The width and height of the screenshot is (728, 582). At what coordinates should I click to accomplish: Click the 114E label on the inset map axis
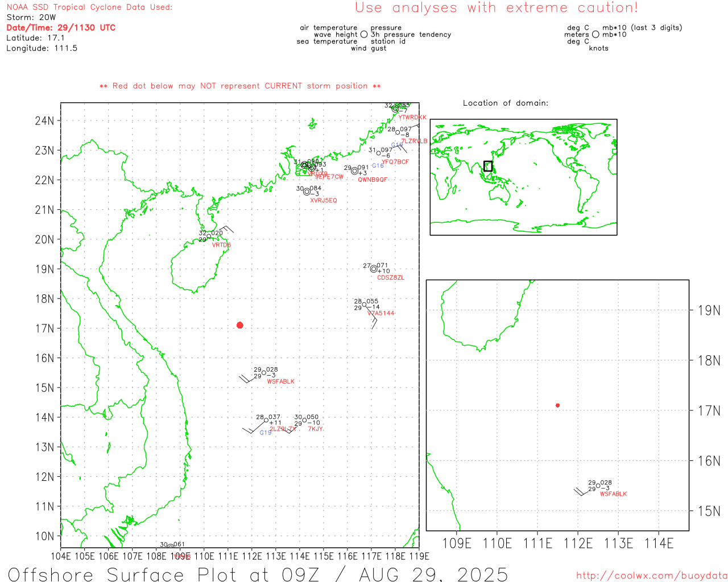(x=659, y=543)
